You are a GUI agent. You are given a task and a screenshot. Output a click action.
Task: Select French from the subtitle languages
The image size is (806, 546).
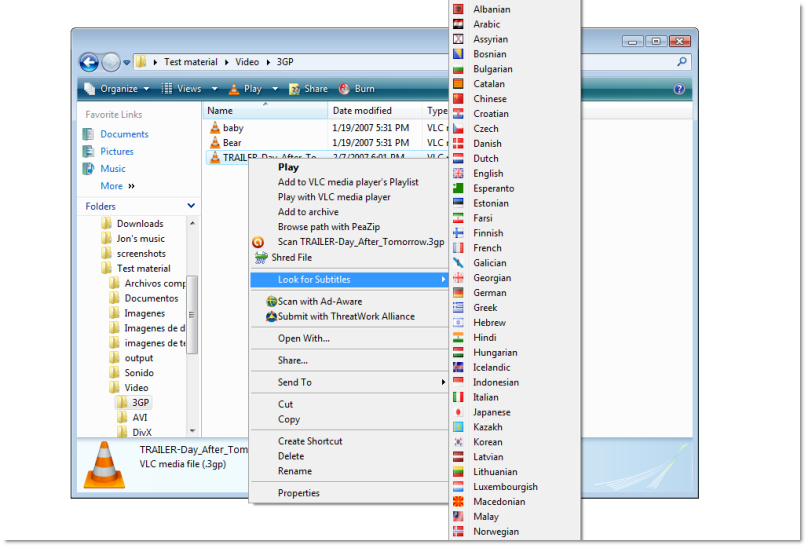[x=487, y=248]
